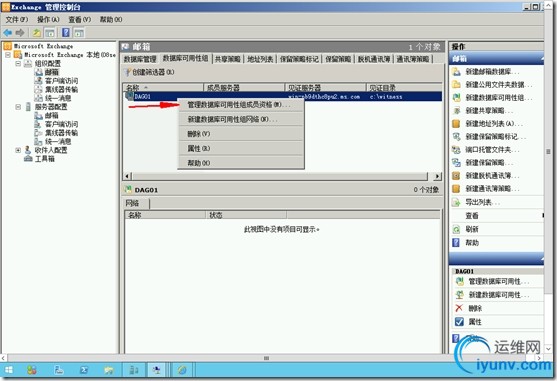Click the c:\witness cell in the DAG01 row

(x=386, y=97)
